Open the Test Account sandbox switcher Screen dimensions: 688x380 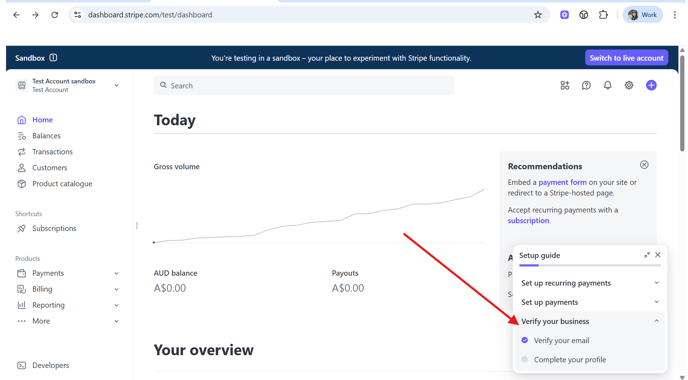[67, 85]
